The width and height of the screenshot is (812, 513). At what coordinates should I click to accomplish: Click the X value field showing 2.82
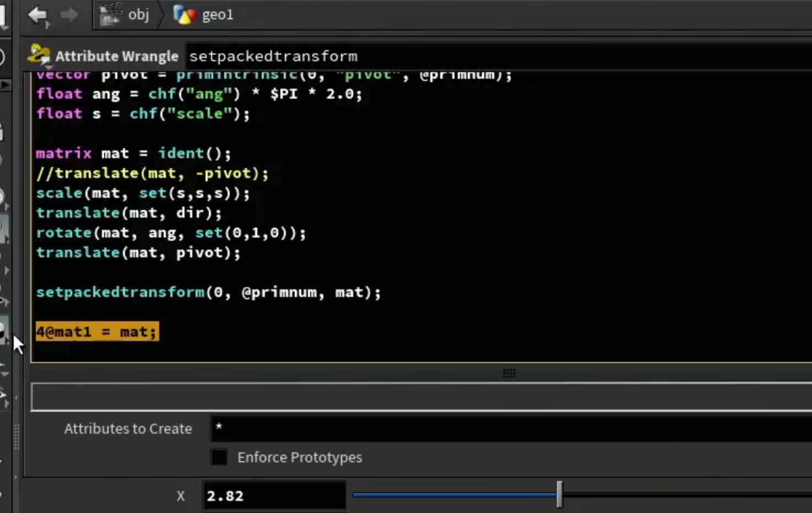click(x=274, y=495)
